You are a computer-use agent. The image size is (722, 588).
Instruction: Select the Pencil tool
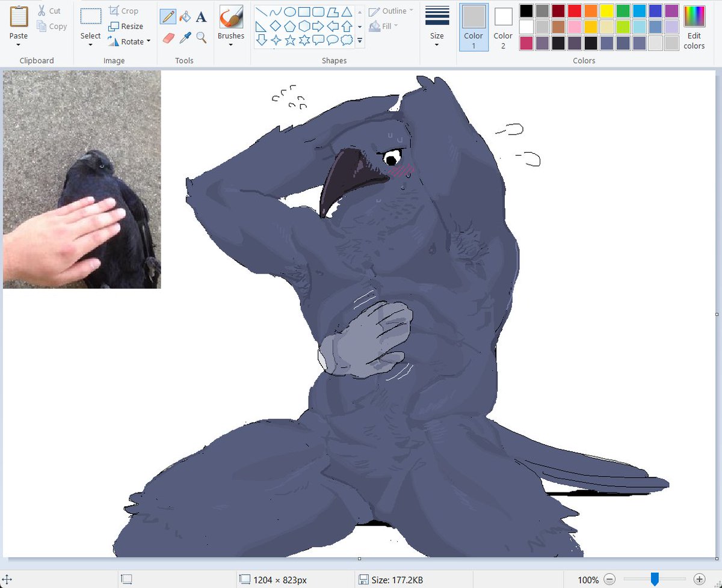point(168,17)
